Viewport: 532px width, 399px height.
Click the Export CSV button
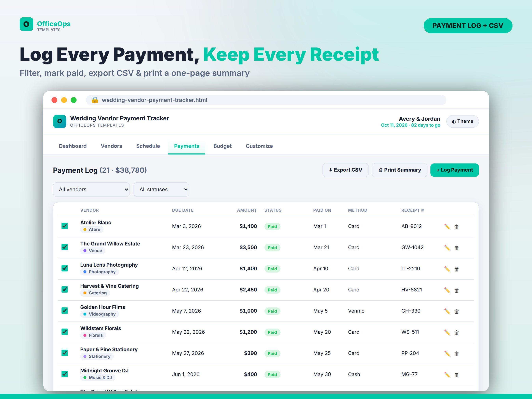point(345,170)
